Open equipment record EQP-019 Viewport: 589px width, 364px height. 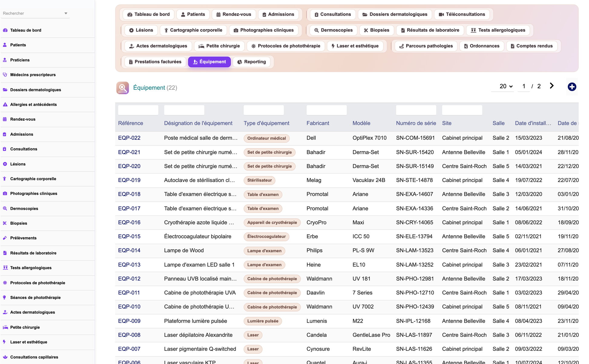coord(129,180)
